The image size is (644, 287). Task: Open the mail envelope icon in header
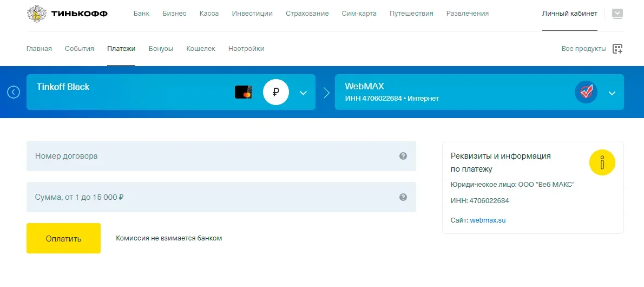click(x=617, y=14)
